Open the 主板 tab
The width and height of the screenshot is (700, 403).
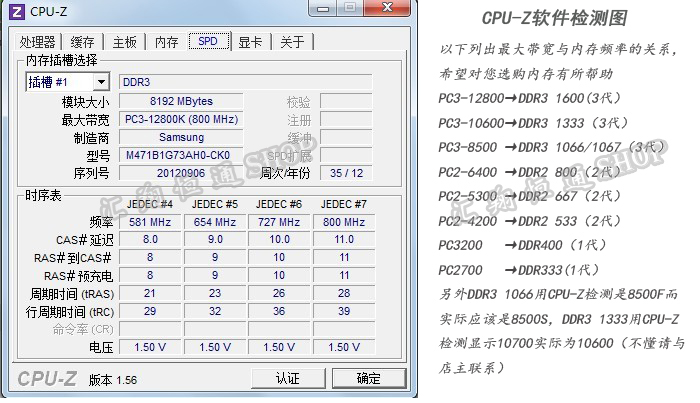pos(125,42)
